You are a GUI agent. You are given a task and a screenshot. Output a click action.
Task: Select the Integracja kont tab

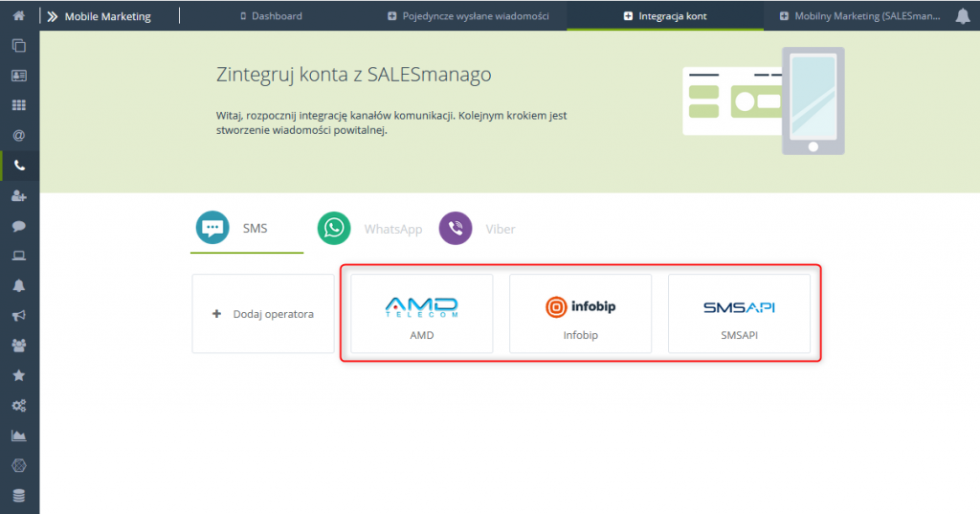pyautogui.click(x=666, y=15)
